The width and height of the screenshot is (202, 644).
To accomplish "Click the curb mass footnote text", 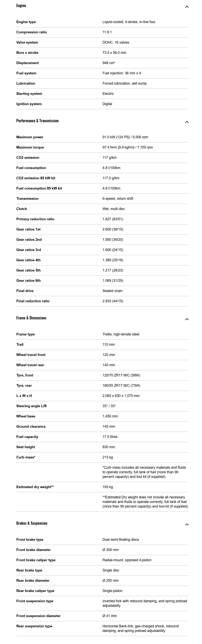I will (144, 472).
